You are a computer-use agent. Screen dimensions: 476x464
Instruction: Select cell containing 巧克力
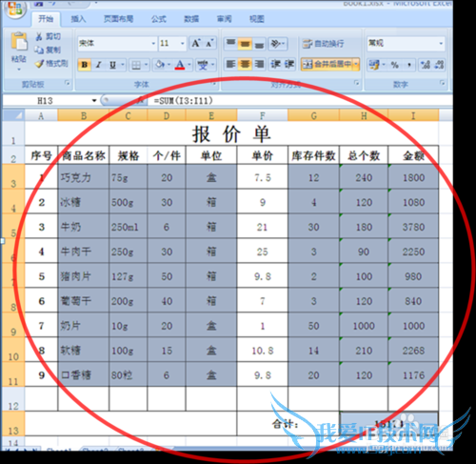(84, 176)
